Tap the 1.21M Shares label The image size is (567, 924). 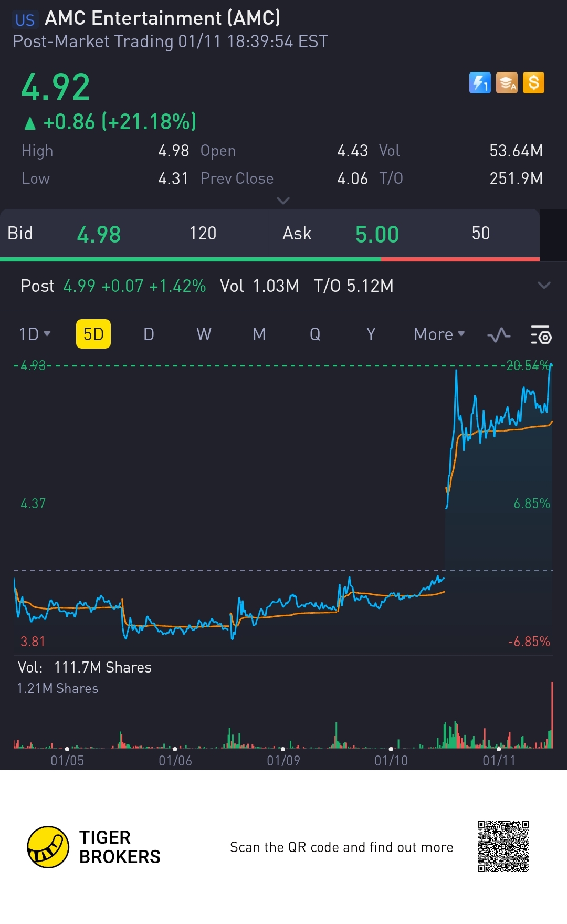(58, 688)
